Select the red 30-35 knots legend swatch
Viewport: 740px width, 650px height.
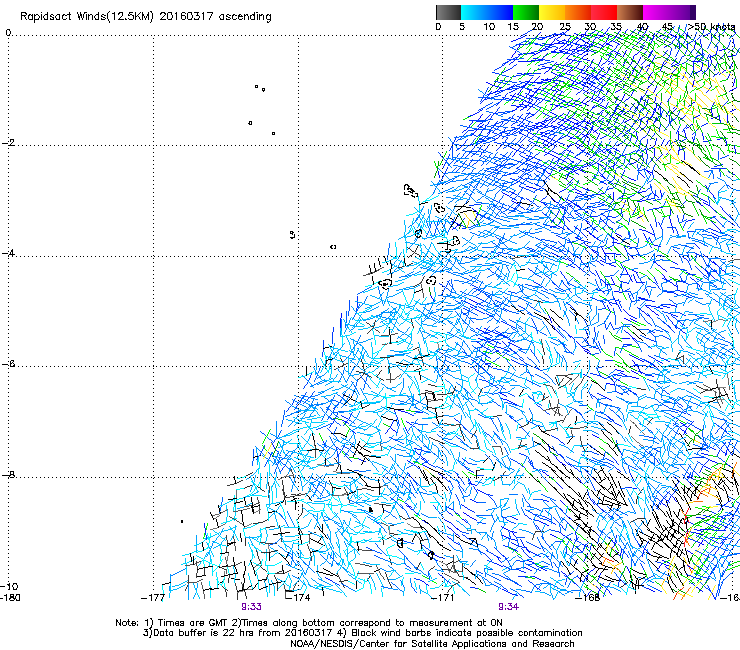[604, 12]
